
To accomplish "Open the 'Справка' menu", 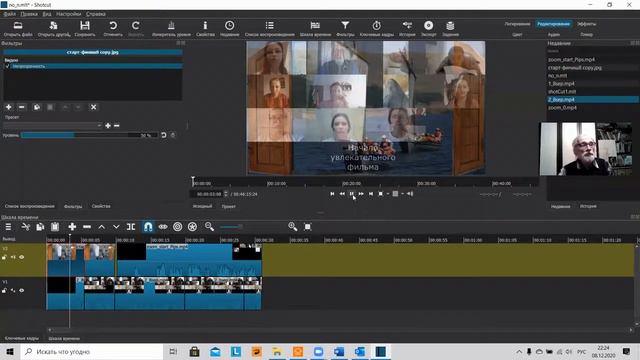I will pyautogui.click(x=96, y=14).
